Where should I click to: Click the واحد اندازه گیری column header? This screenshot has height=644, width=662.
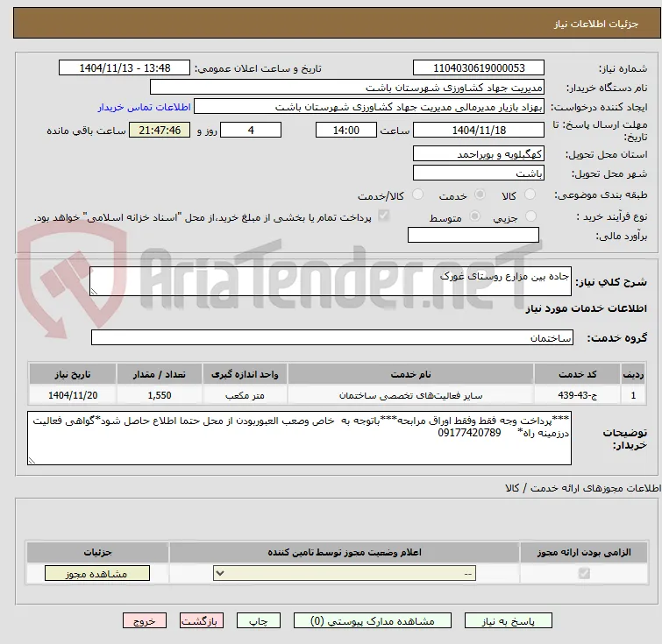[245, 374]
